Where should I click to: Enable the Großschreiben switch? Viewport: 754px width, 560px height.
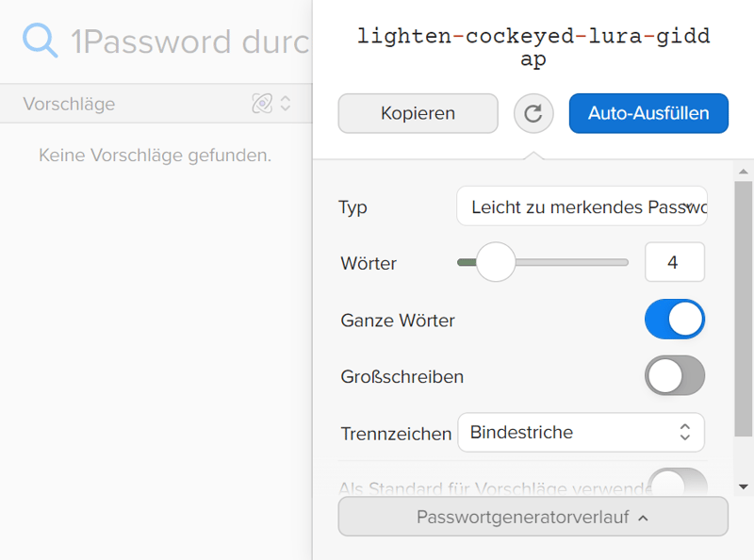675,376
